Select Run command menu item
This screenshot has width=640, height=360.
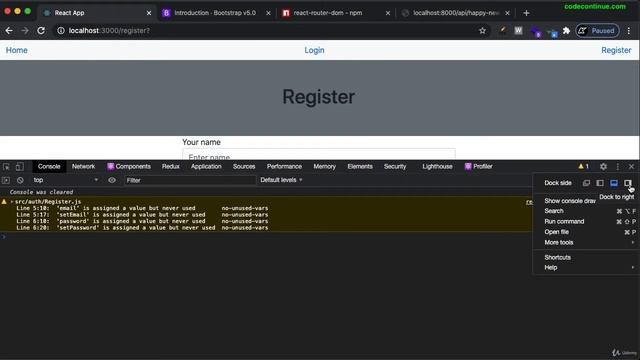(586, 222)
